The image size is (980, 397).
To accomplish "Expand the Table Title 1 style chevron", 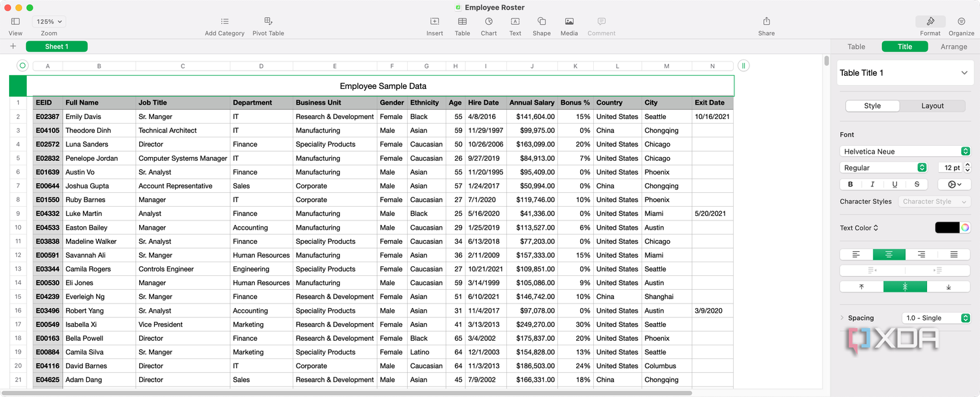I will pos(965,73).
